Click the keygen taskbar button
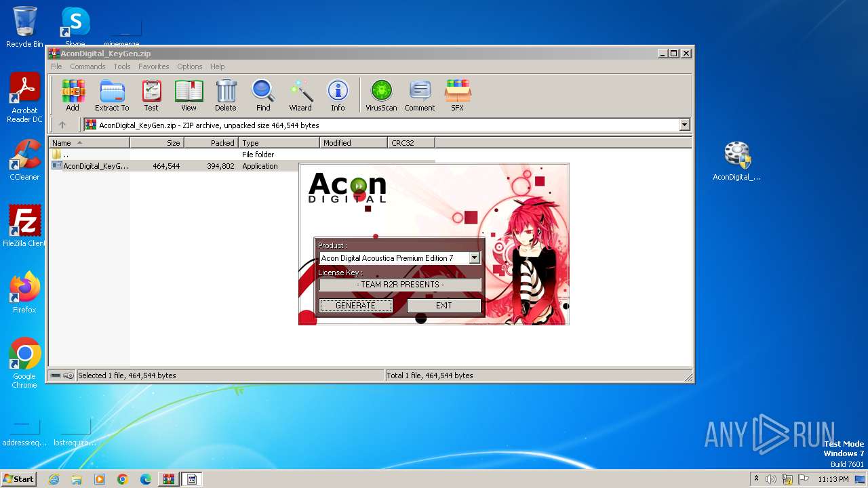Screen dimensions: 868x488 [x=191, y=479]
